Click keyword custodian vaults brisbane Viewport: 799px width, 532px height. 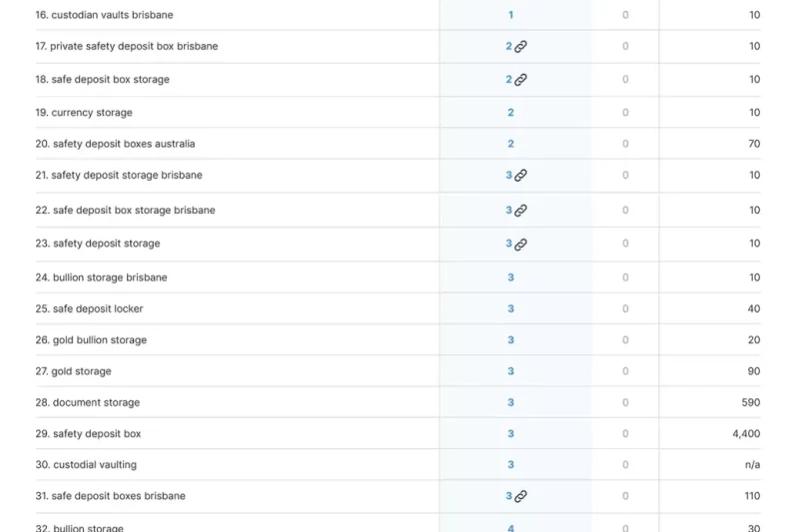[x=104, y=15]
